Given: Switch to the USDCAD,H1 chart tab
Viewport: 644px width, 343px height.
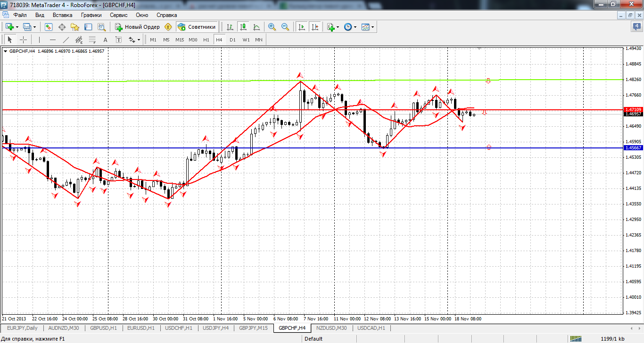Looking at the screenshot, I should tap(371, 327).
